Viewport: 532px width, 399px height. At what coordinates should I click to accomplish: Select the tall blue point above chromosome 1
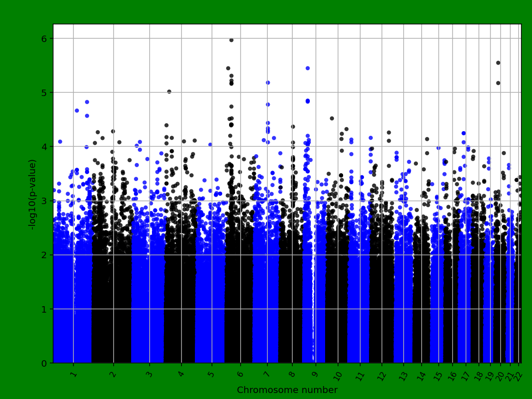tap(86, 102)
